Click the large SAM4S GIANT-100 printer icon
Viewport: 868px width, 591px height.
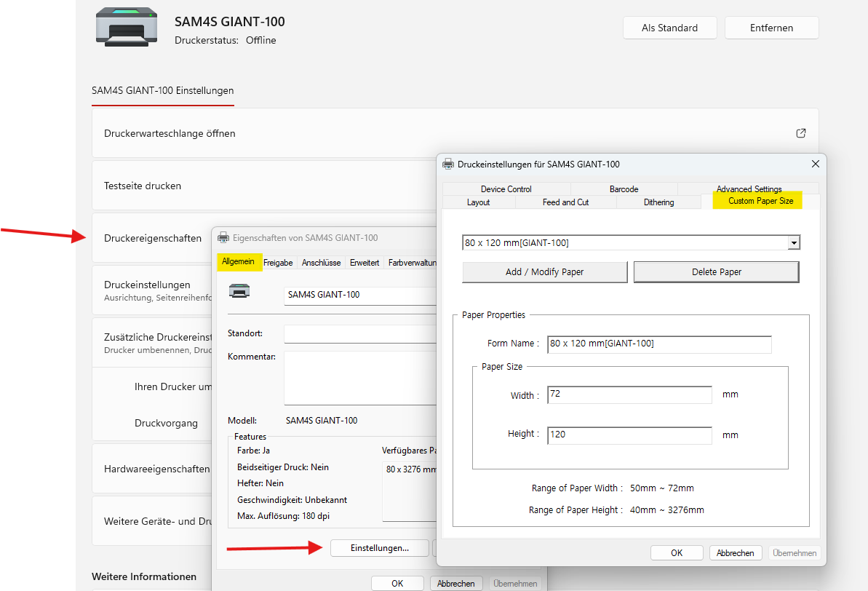[x=126, y=27]
